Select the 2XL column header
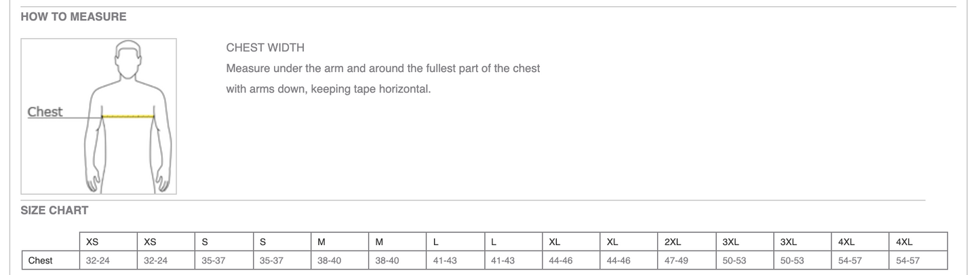 pyautogui.click(x=673, y=242)
